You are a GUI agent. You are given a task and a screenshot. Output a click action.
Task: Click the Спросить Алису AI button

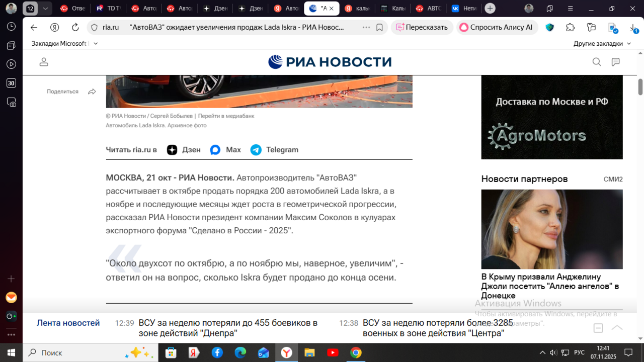(497, 28)
